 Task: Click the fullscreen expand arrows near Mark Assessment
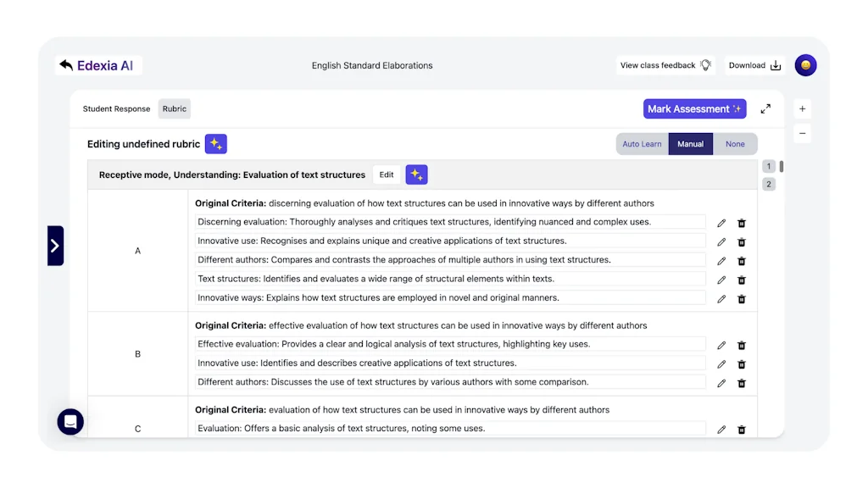point(765,108)
